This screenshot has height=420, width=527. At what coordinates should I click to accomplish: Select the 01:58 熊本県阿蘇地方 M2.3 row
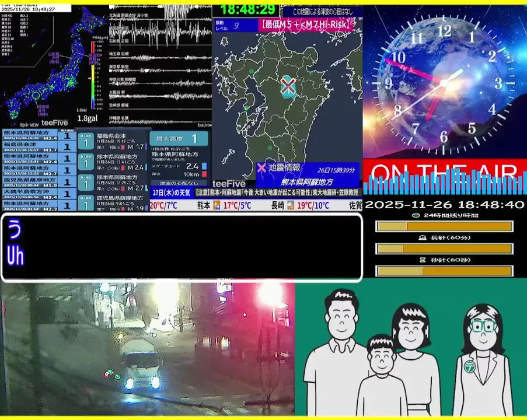pos(39,205)
